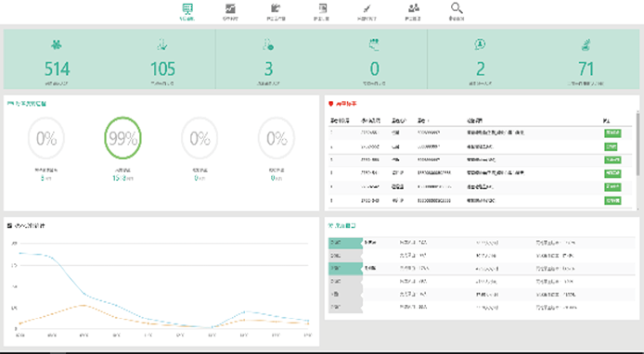Select the statistic value 0 in the top banner

tap(374, 69)
